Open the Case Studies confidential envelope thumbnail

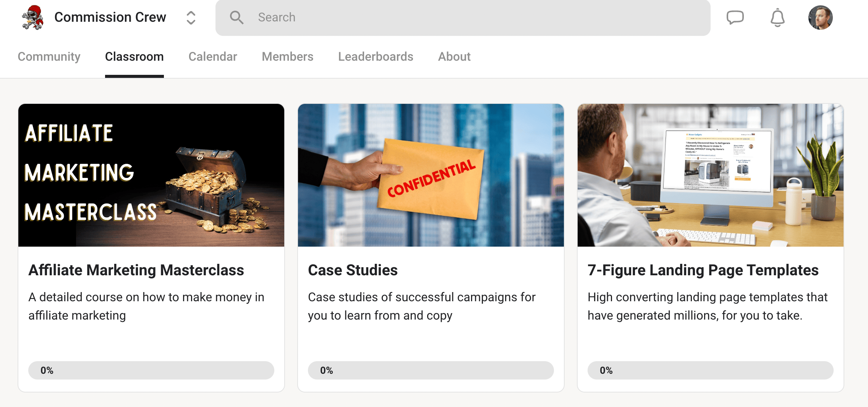click(x=431, y=175)
